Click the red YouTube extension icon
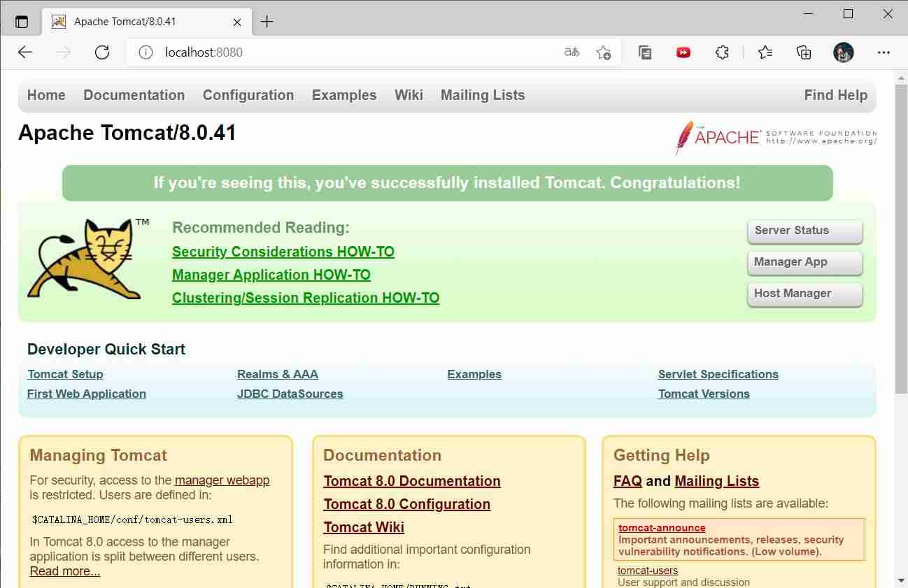Viewport: 908px width, 588px height. point(683,52)
